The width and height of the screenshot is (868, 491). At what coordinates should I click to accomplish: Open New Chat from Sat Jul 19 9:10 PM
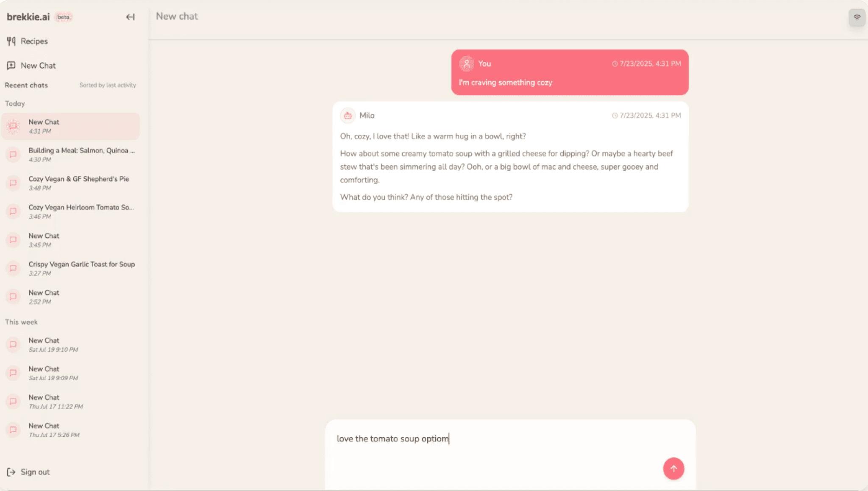click(x=71, y=344)
